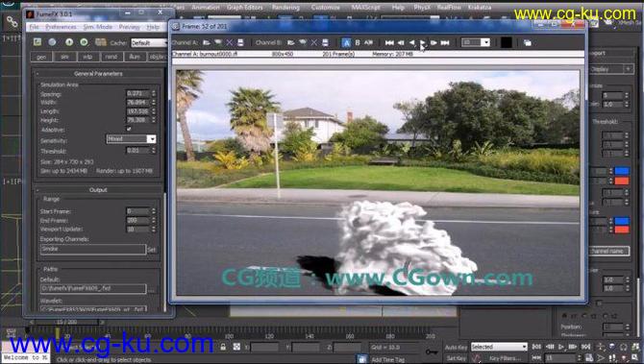Play forward in RAM player

423,42
